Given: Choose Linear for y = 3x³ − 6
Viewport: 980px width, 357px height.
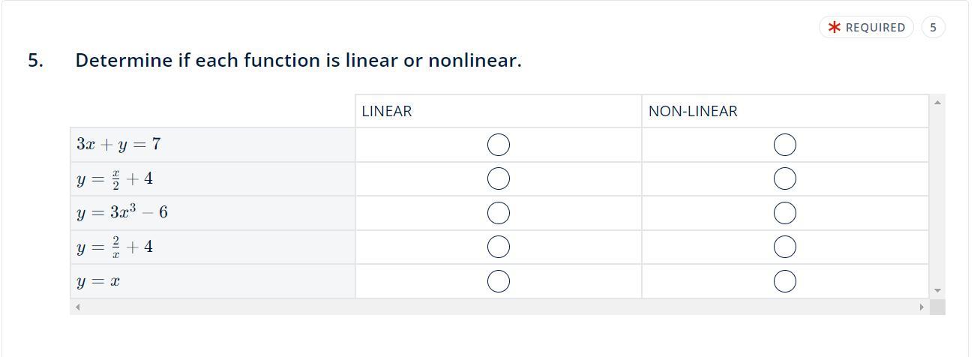Looking at the screenshot, I should [499, 213].
